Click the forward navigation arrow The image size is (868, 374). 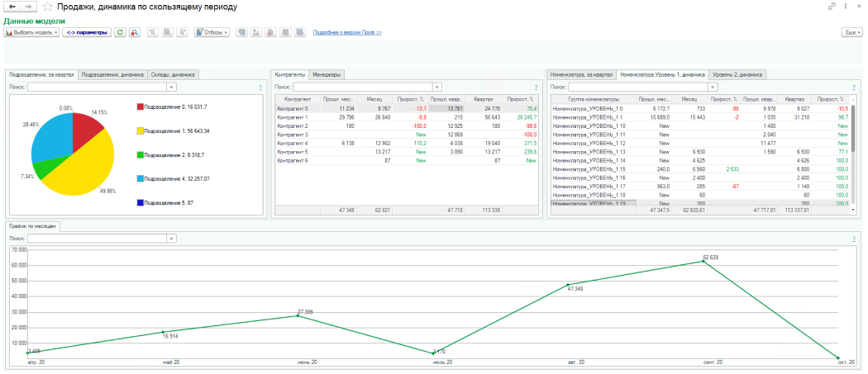(28, 7)
